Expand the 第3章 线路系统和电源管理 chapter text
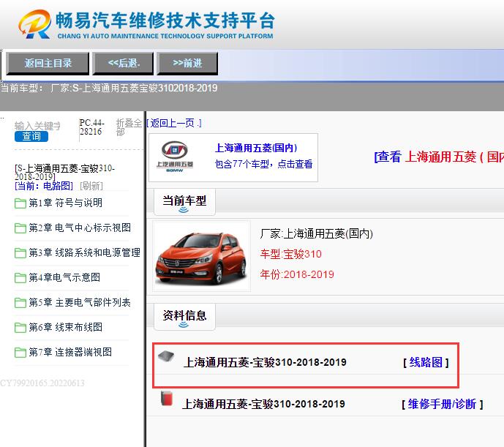 85,252
